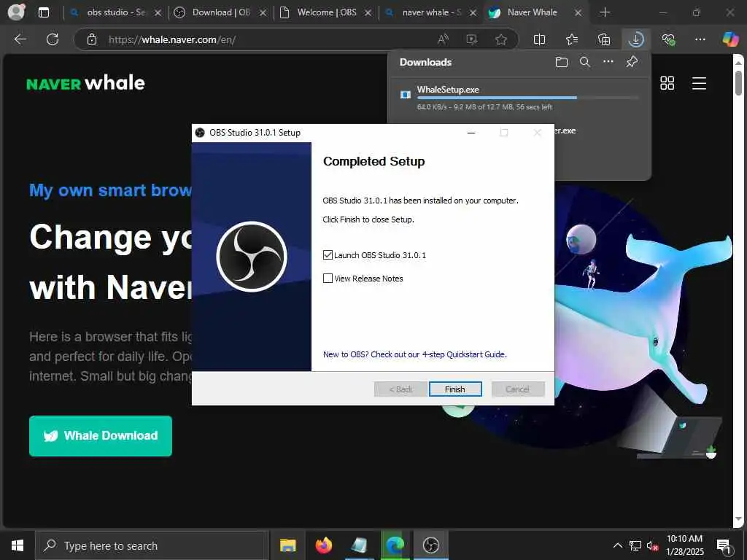Open the notepad app on the taskbar
Image resolution: width=747 pixels, height=560 pixels.
359,545
